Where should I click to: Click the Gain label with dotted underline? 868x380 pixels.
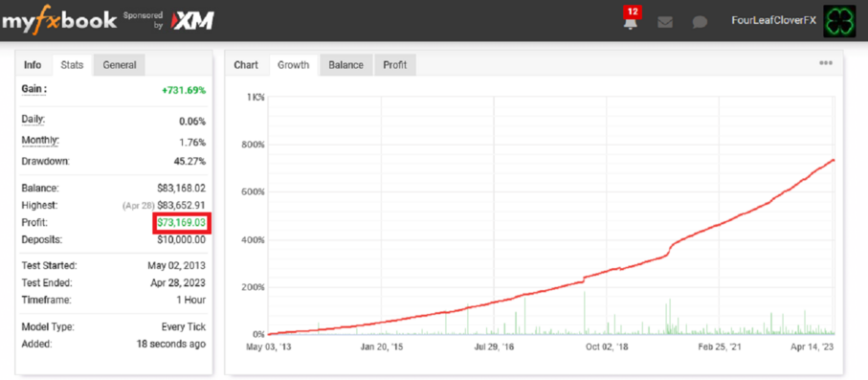33,89
